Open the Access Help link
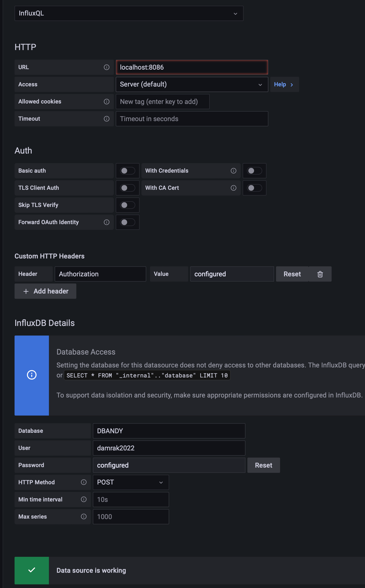The width and height of the screenshot is (365, 588). (284, 84)
